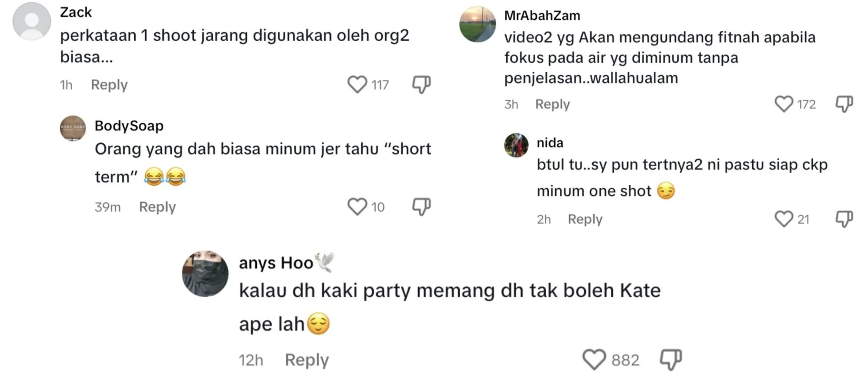Screen dimensions: 868x380
Task: Like BodySoap's reply with heart icon
Action: (357, 207)
